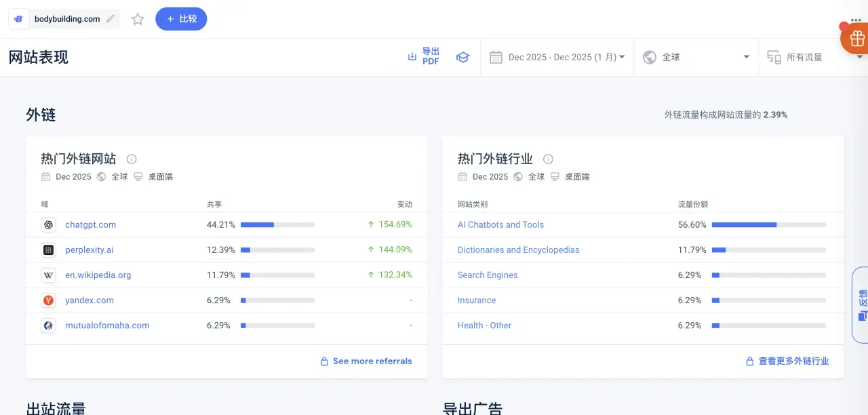Edit the bodybuilding.com domain pencil icon
Viewport: 868px width, 415px height.
pos(111,19)
